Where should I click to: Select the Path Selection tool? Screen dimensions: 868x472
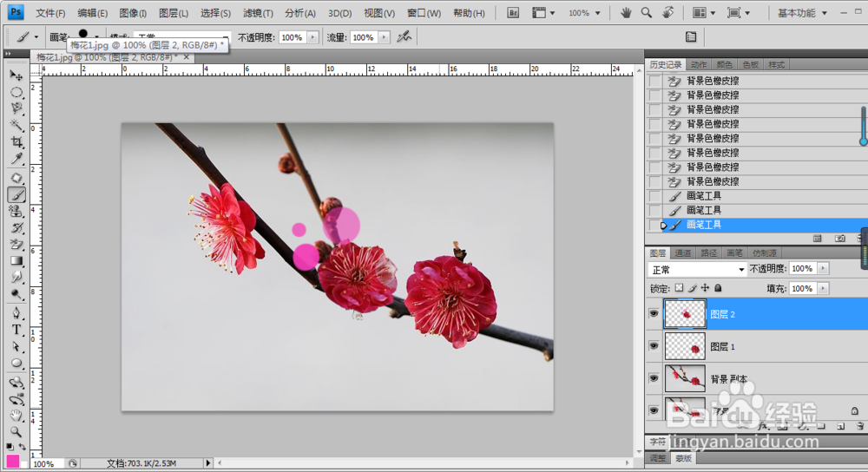[16, 347]
